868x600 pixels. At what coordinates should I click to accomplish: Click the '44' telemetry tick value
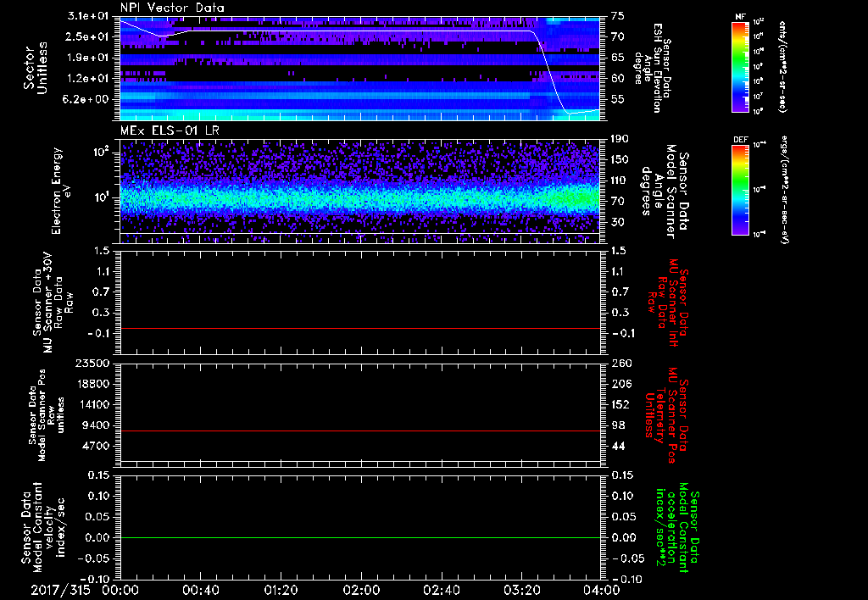point(618,446)
